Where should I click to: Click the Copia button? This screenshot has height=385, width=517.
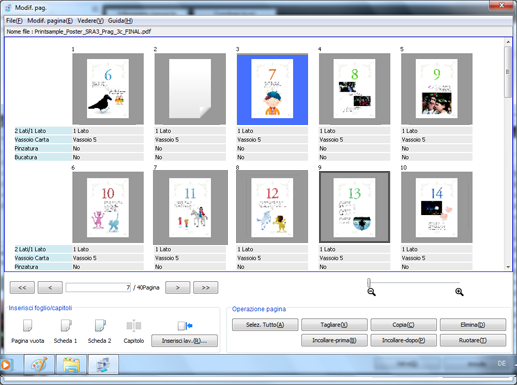403,325
